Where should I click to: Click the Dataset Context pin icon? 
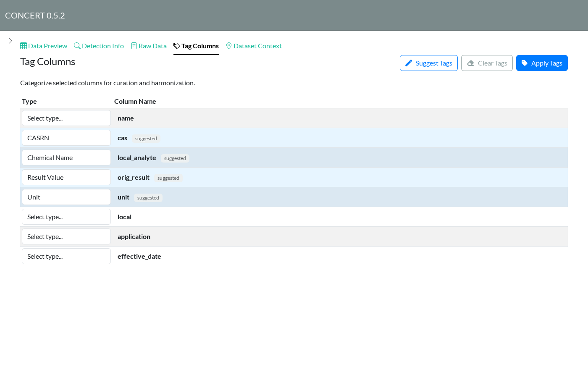click(x=229, y=46)
